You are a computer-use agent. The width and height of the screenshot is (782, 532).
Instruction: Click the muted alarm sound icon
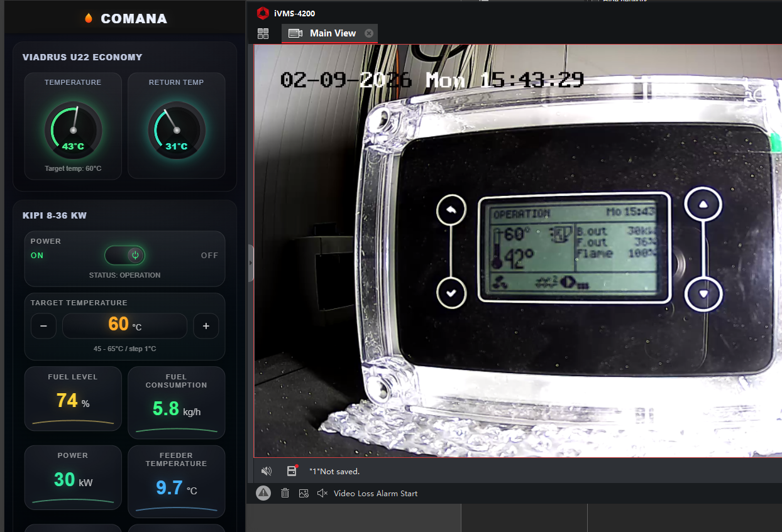[322, 494]
